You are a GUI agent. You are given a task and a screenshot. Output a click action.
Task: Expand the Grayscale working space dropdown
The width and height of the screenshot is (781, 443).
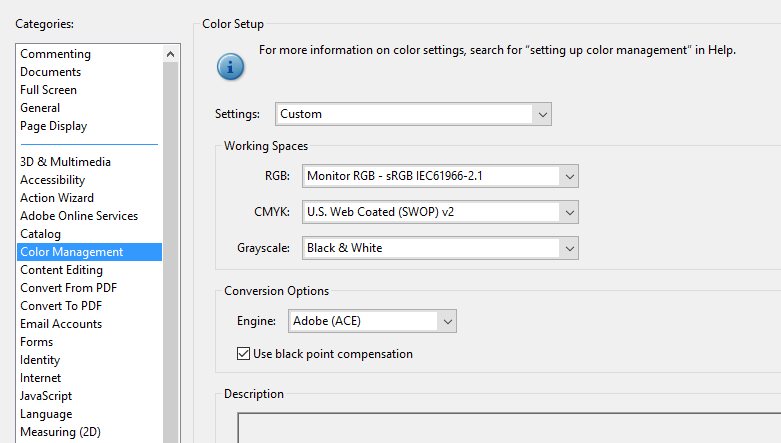point(439,248)
